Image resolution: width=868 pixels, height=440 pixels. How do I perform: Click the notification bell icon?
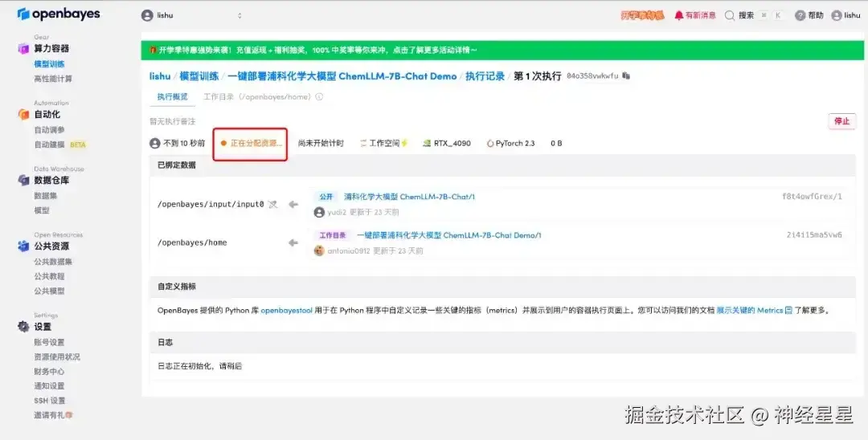pyautogui.click(x=678, y=15)
